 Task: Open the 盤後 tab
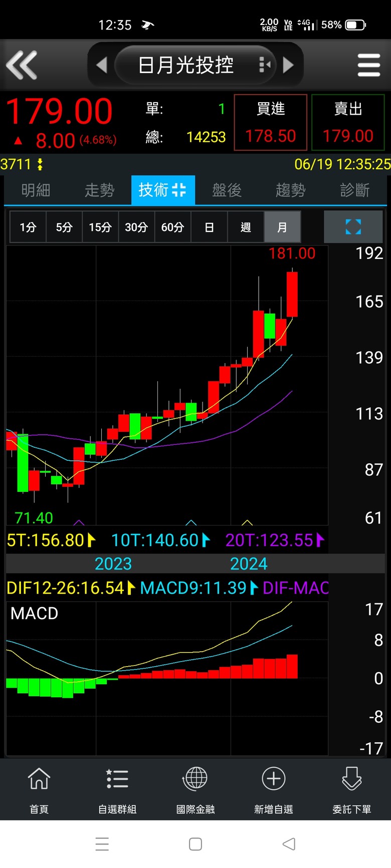pos(227,190)
